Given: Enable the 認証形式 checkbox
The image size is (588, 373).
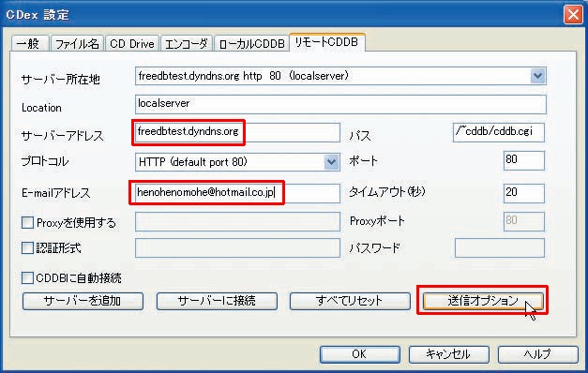Looking at the screenshot, I should click(x=27, y=247).
